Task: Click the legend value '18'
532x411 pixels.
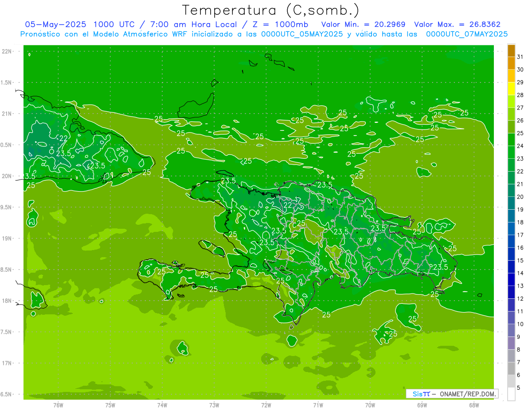Action: 520,223
